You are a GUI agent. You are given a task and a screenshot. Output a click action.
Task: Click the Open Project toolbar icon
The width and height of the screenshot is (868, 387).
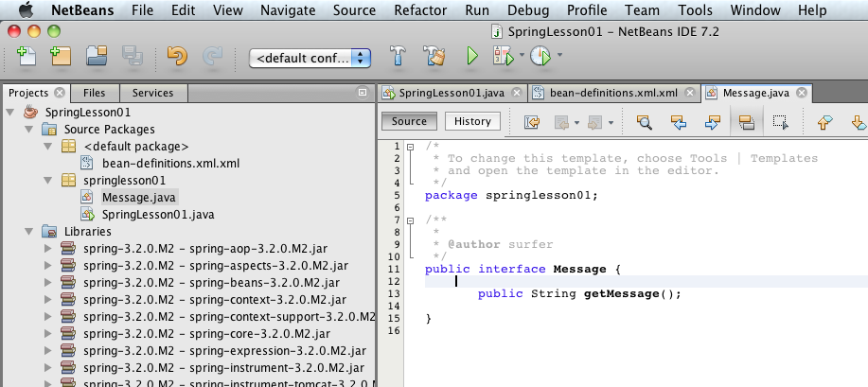click(97, 56)
